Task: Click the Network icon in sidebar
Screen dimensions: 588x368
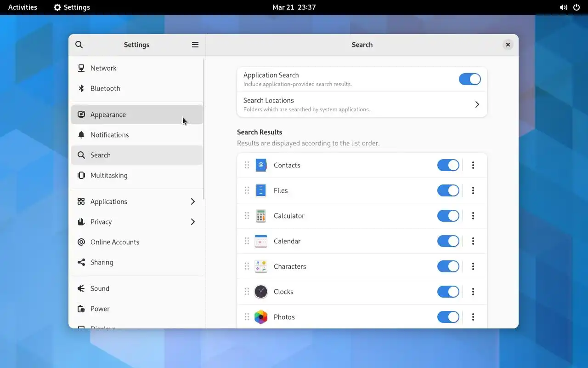Action: (x=81, y=68)
